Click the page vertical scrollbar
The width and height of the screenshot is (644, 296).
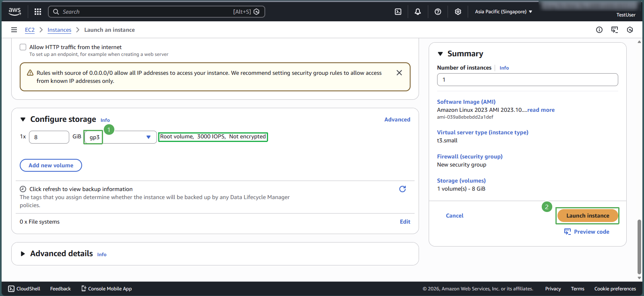[639, 247]
